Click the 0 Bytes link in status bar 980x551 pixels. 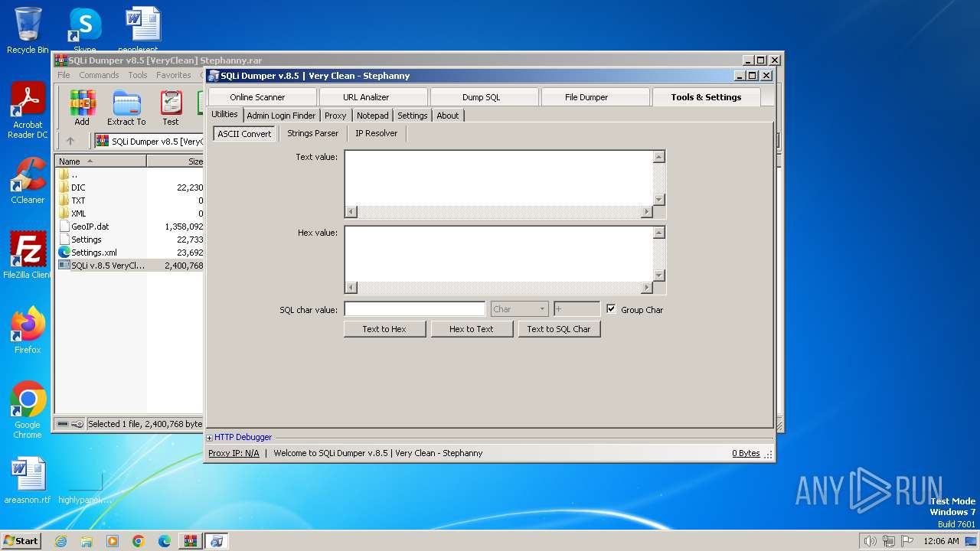point(746,453)
